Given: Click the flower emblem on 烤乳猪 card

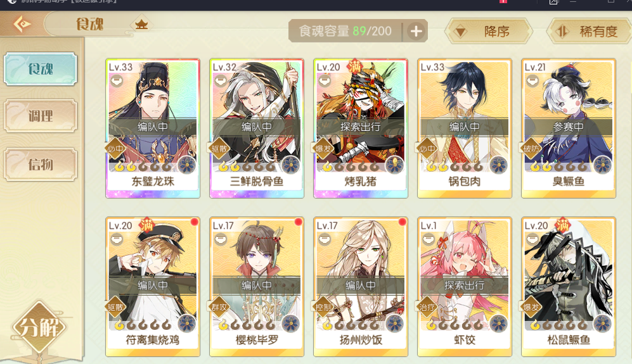Looking at the screenshot, I should (x=394, y=165).
